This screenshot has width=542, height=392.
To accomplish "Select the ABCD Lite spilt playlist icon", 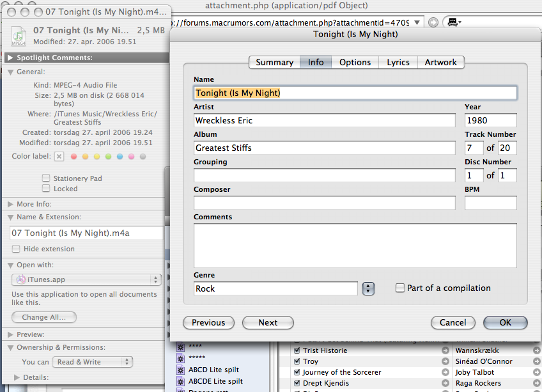I will (x=180, y=370).
